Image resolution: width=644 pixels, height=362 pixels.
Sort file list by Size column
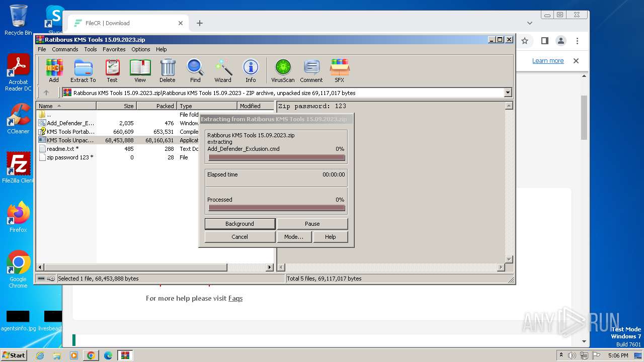click(x=116, y=106)
